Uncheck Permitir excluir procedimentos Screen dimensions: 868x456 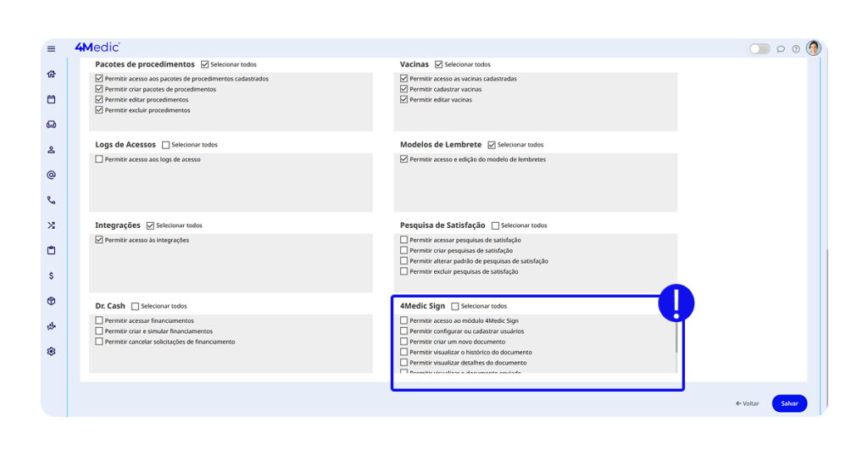99,110
